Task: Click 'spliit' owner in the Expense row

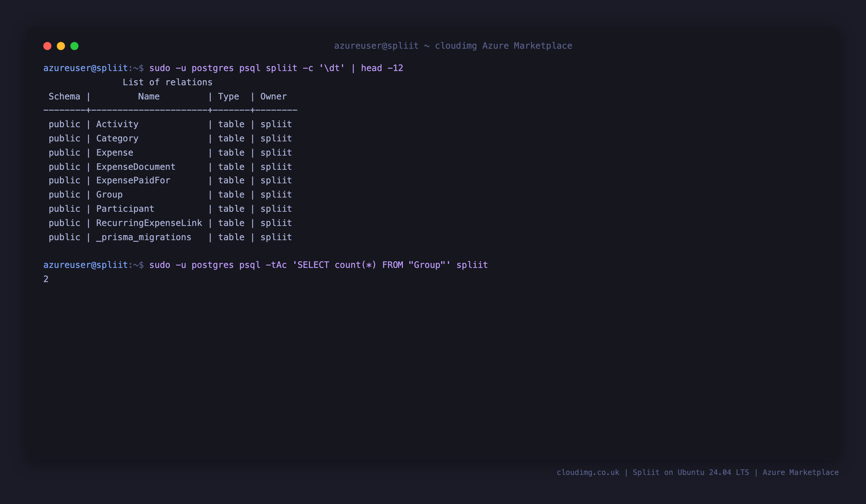Action: coord(276,153)
